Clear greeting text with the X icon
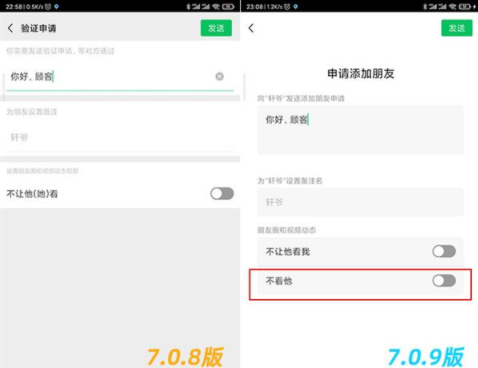 [219, 77]
